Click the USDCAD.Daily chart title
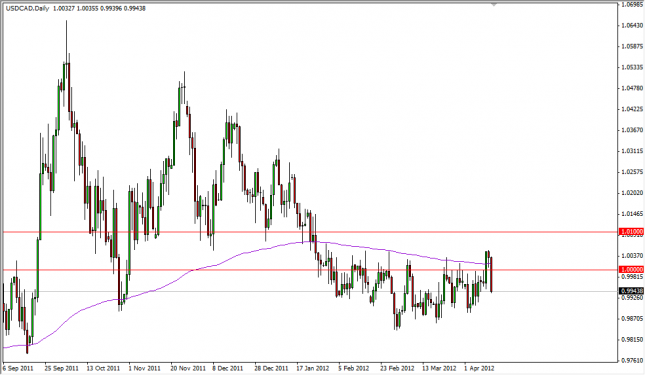Viewport: 645px width, 375px height. 27,8
